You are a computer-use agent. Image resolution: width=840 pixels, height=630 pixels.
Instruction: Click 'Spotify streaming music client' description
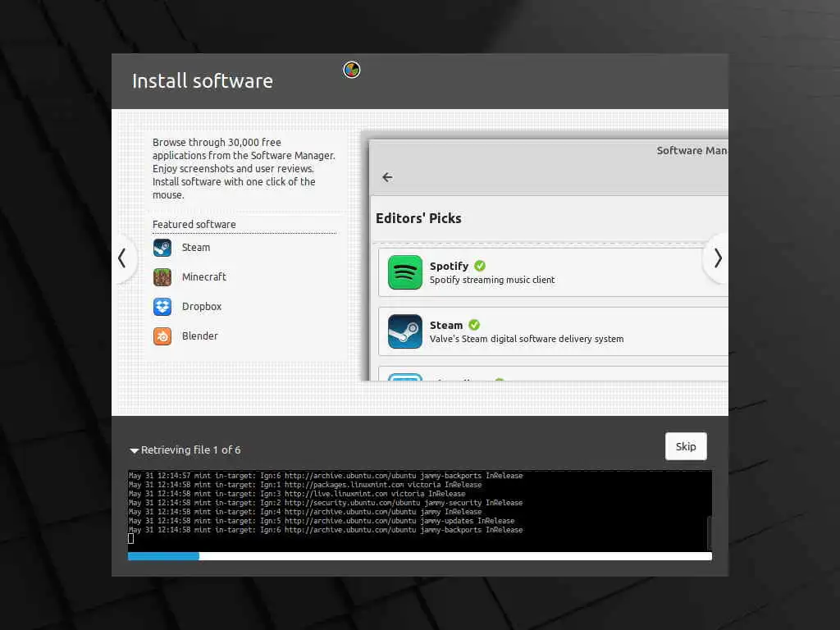(x=492, y=280)
